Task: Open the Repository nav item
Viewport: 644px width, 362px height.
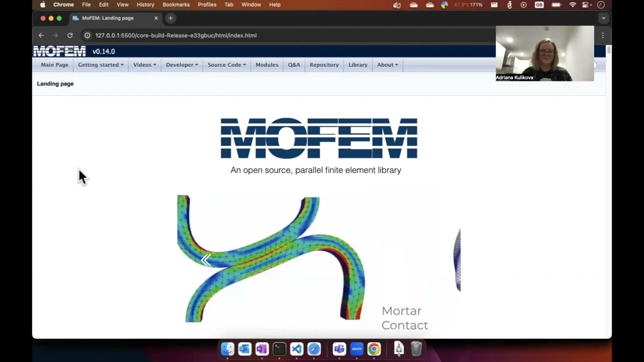Action: pyautogui.click(x=324, y=65)
